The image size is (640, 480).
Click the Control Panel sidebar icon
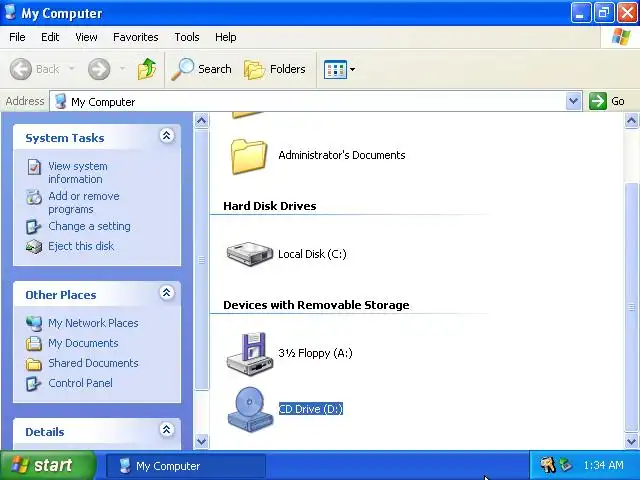click(x=33, y=384)
